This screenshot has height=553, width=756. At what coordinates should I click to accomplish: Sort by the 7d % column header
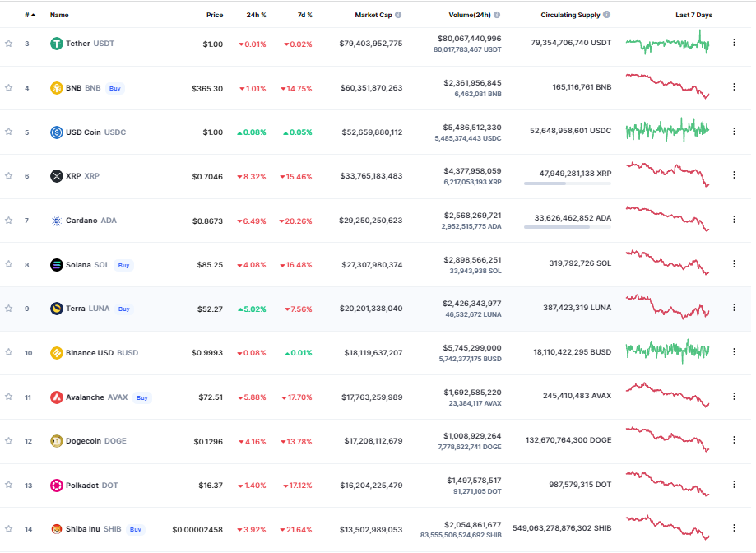tap(304, 15)
